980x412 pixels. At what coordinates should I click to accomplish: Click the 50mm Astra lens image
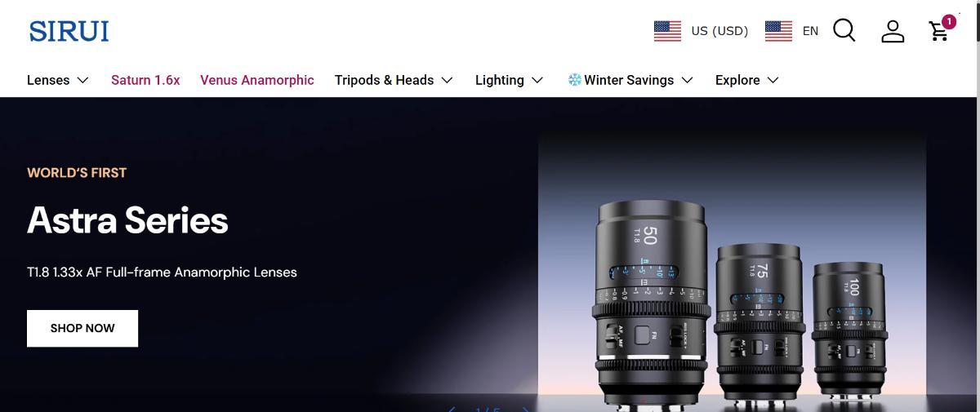click(x=652, y=303)
